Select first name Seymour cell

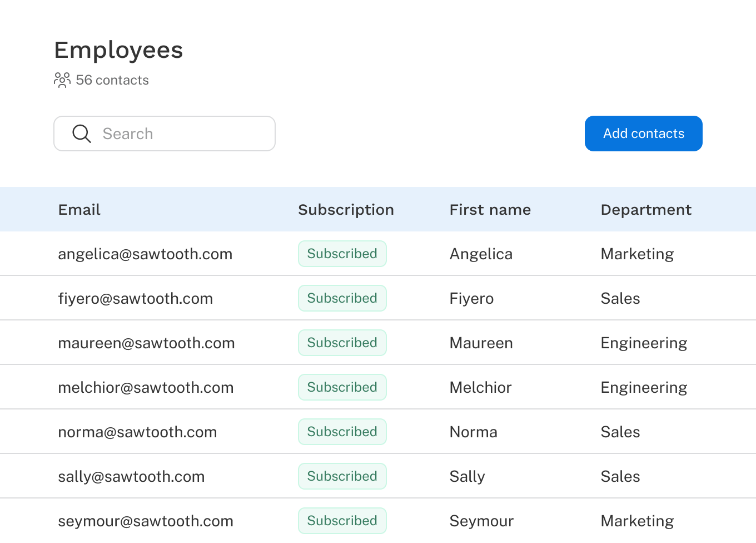pyautogui.click(x=481, y=521)
